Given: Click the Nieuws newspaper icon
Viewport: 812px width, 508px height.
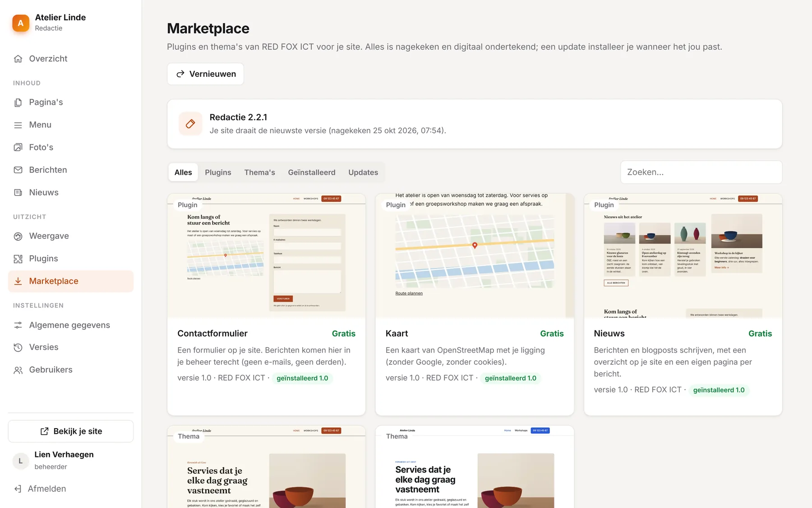Looking at the screenshot, I should pos(18,192).
